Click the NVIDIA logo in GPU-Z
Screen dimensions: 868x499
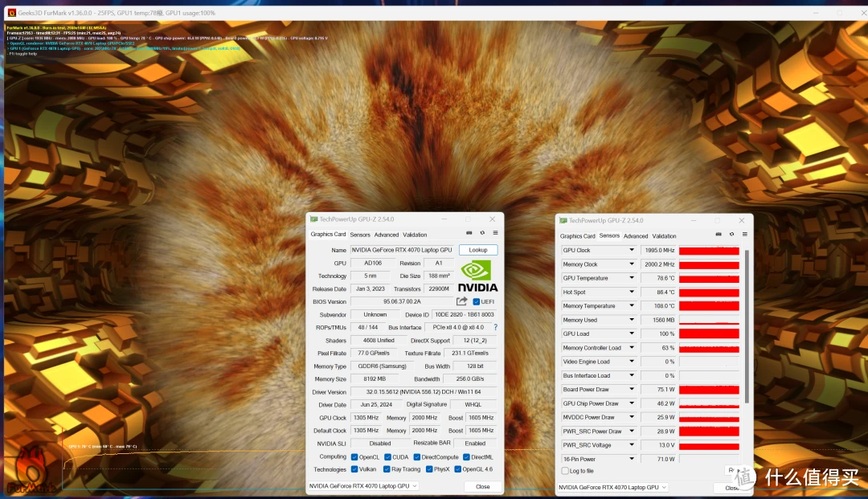click(477, 276)
